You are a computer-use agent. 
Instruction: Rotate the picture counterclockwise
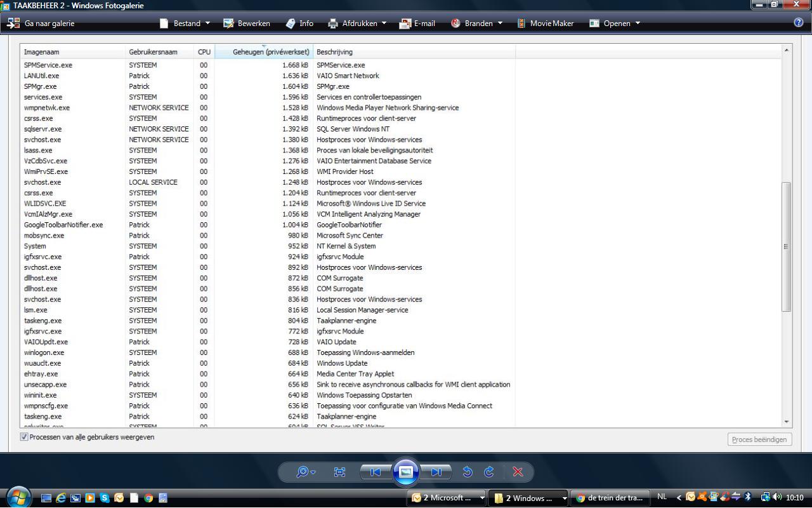pyautogui.click(x=468, y=472)
